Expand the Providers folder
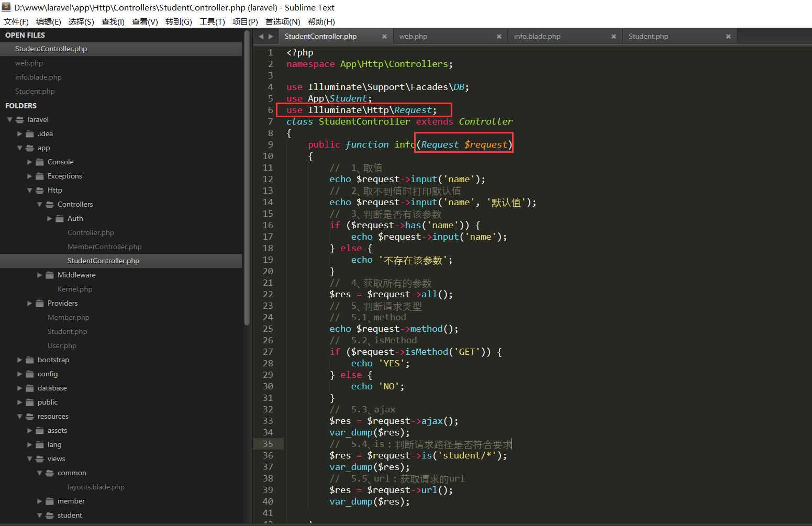 tap(29, 303)
